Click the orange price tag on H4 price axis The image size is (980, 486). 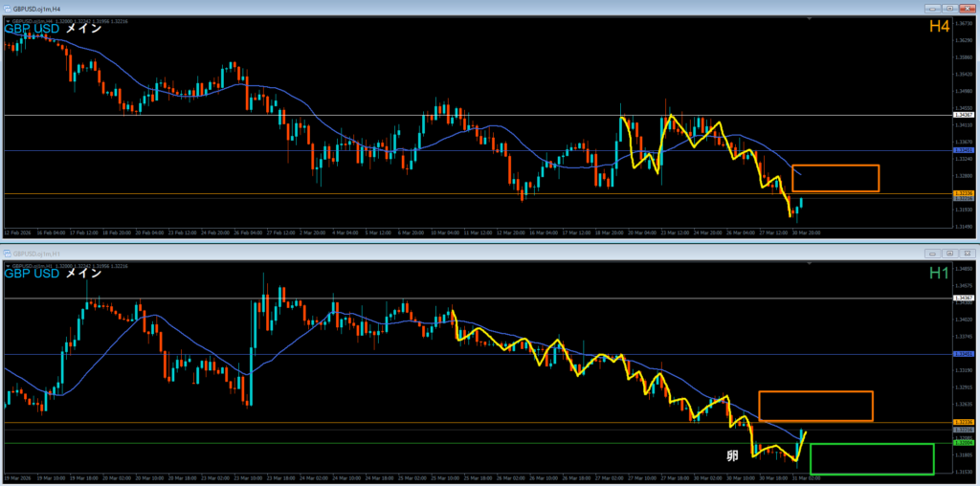tap(963, 193)
